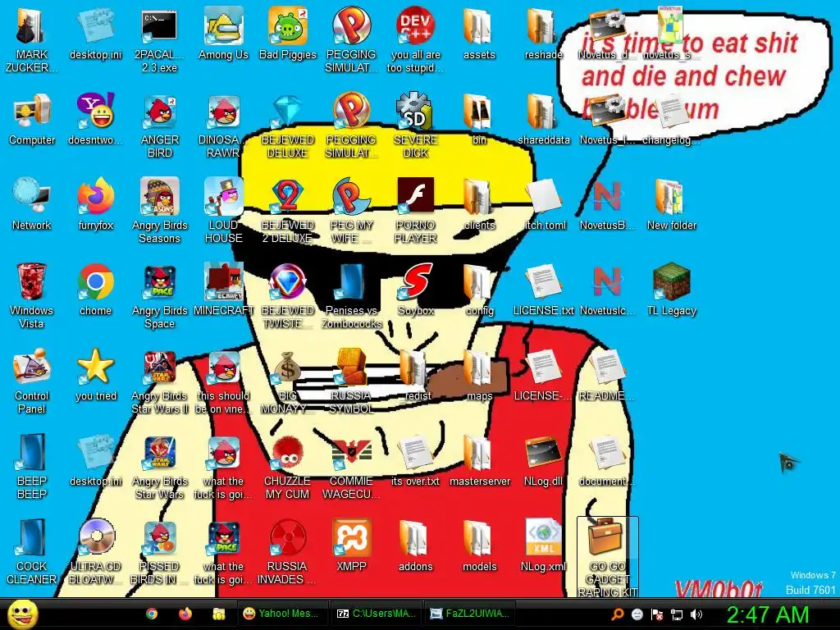840x630 pixels.
Task: Open the New folder icon
Action: [x=671, y=204]
